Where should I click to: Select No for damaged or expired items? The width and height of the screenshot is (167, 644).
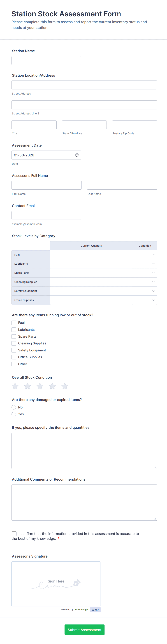pos(14,407)
